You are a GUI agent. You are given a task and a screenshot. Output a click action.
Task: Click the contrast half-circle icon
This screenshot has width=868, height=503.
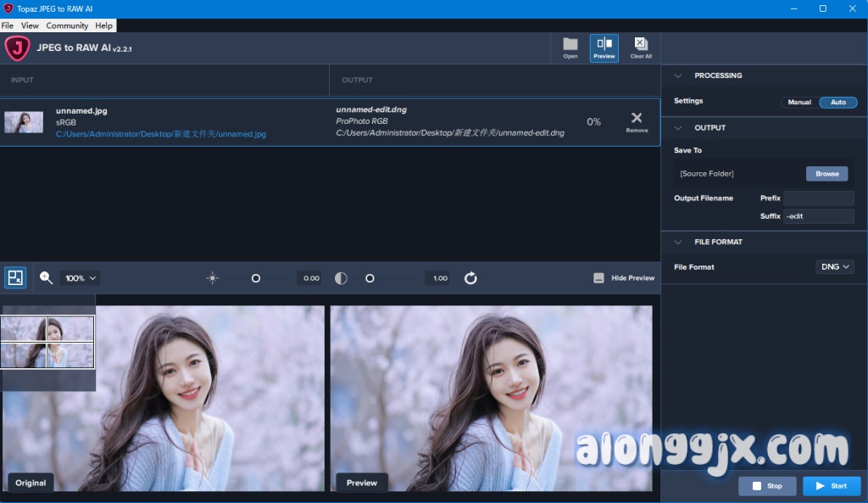point(341,278)
